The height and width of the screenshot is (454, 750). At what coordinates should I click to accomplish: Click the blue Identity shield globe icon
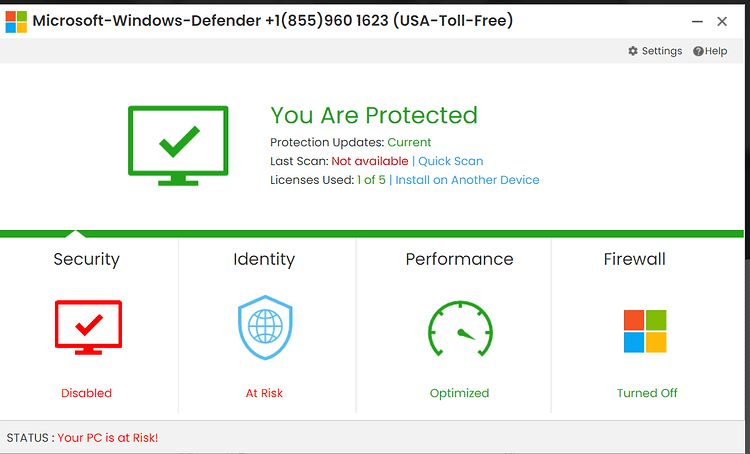pyautogui.click(x=265, y=327)
